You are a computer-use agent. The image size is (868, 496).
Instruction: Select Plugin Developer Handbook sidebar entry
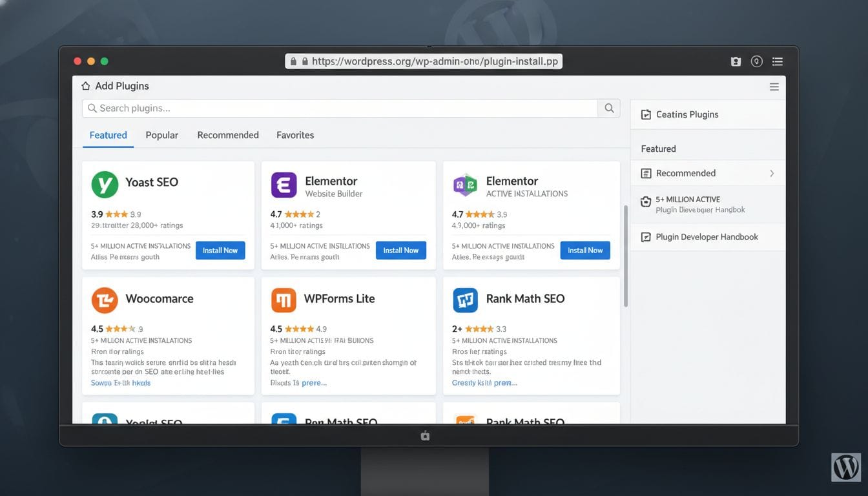tap(708, 237)
